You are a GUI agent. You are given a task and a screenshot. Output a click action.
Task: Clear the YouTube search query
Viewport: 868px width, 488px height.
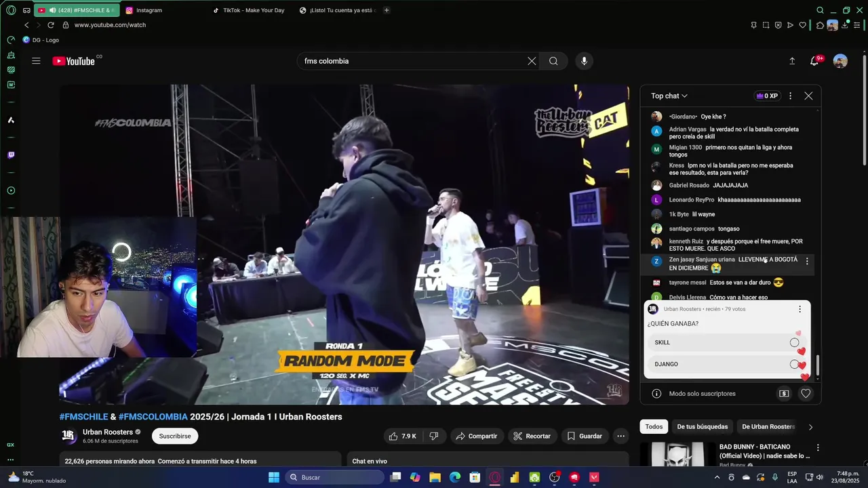(532, 61)
